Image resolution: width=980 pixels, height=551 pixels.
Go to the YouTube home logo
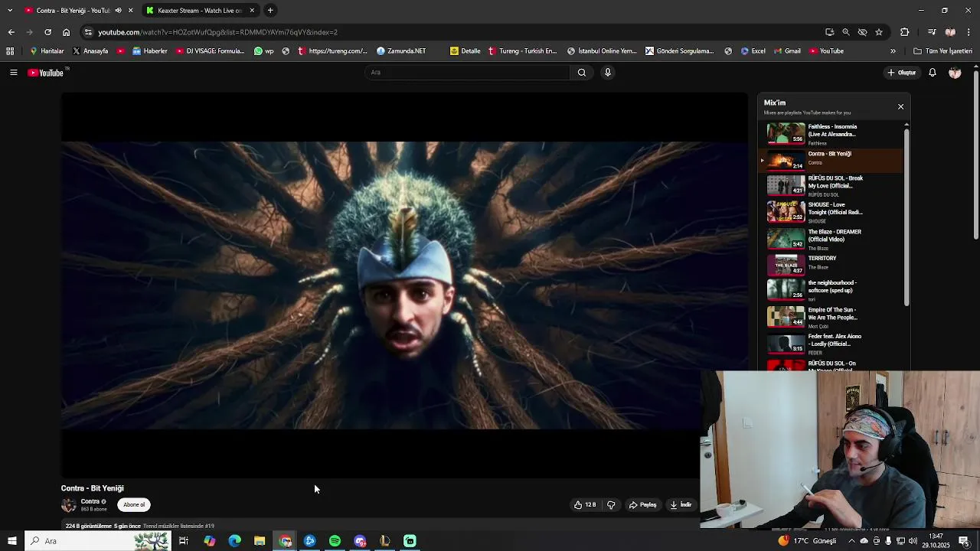click(x=45, y=73)
